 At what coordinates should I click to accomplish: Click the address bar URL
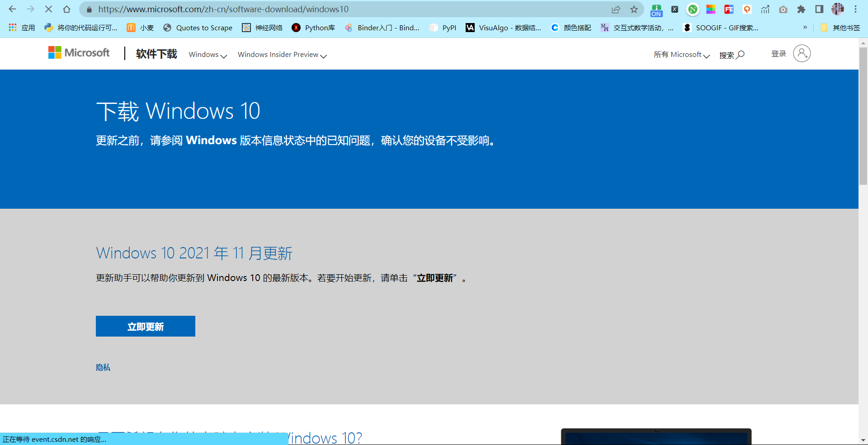tap(223, 9)
